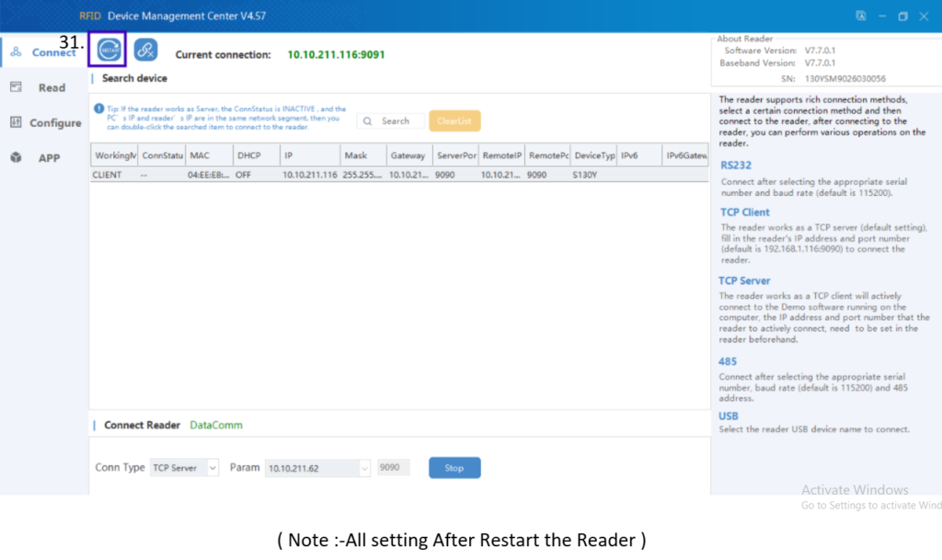
Task: Switch to the Connect Reader tab
Action: [143, 425]
